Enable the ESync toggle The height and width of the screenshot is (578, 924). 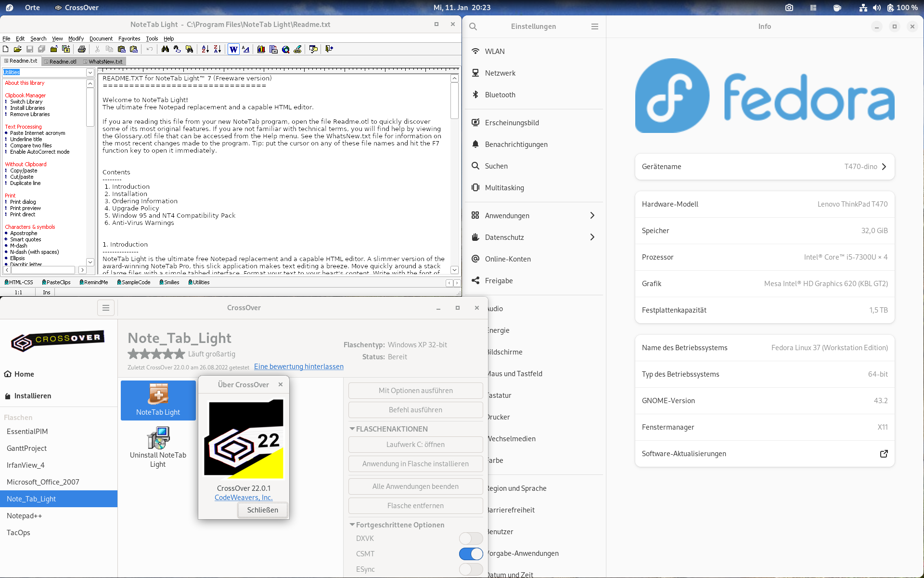tap(471, 569)
